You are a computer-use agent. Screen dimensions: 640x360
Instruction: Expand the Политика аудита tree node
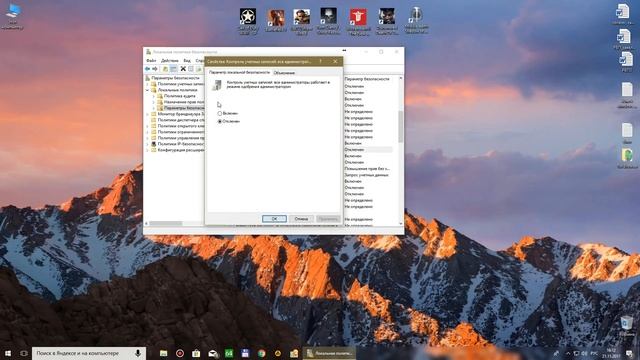point(154,96)
